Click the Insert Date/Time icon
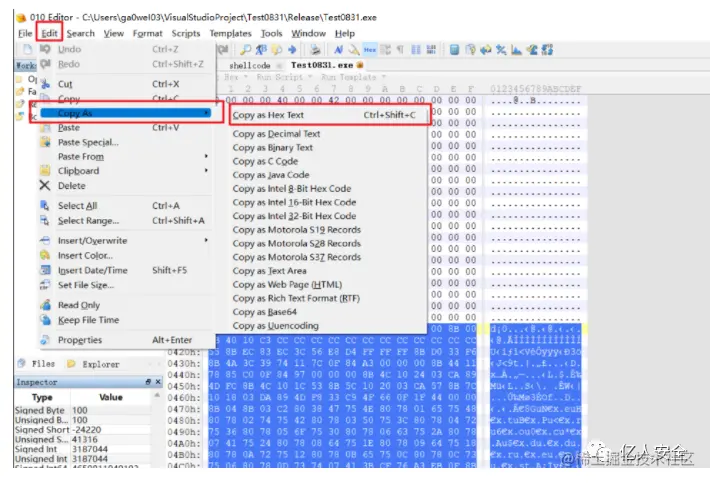710x483 pixels. click(45, 270)
